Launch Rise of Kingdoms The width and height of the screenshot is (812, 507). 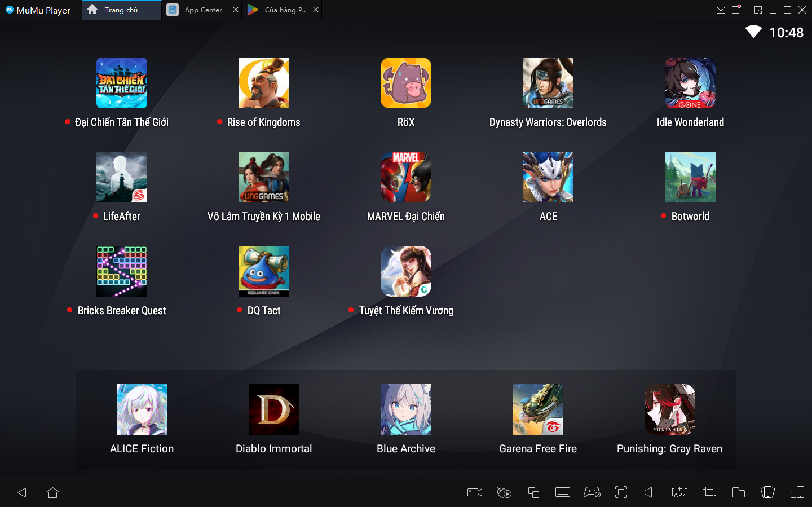263,83
